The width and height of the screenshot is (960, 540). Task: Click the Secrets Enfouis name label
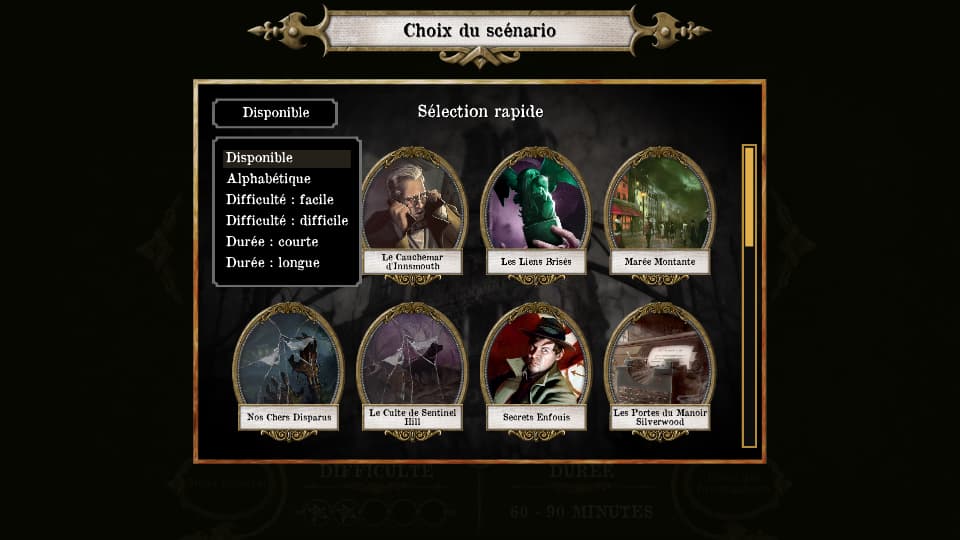(x=536, y=417)
